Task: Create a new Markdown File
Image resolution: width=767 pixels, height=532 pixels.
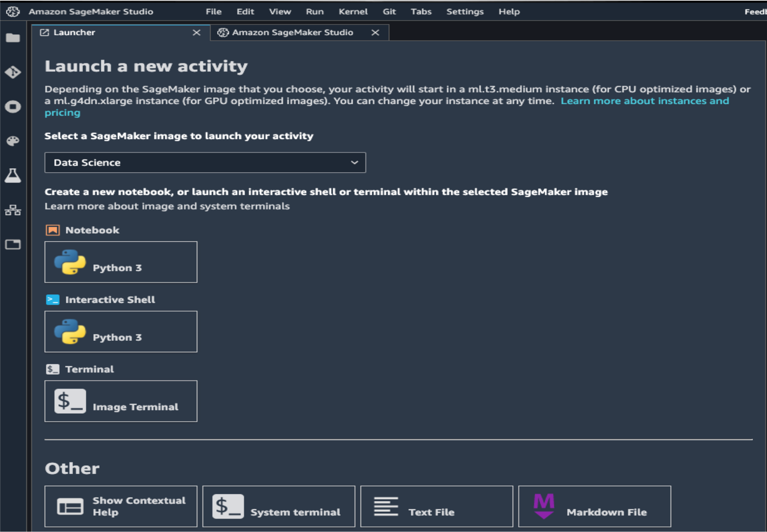Action: point(594,506)
